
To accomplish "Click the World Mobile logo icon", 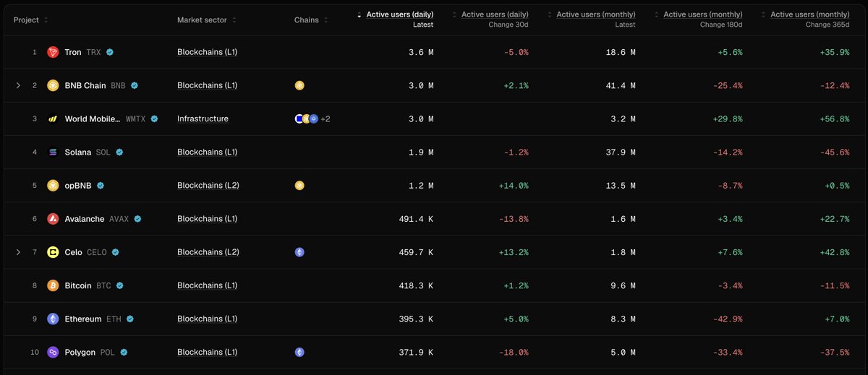I will click(53, 118).
